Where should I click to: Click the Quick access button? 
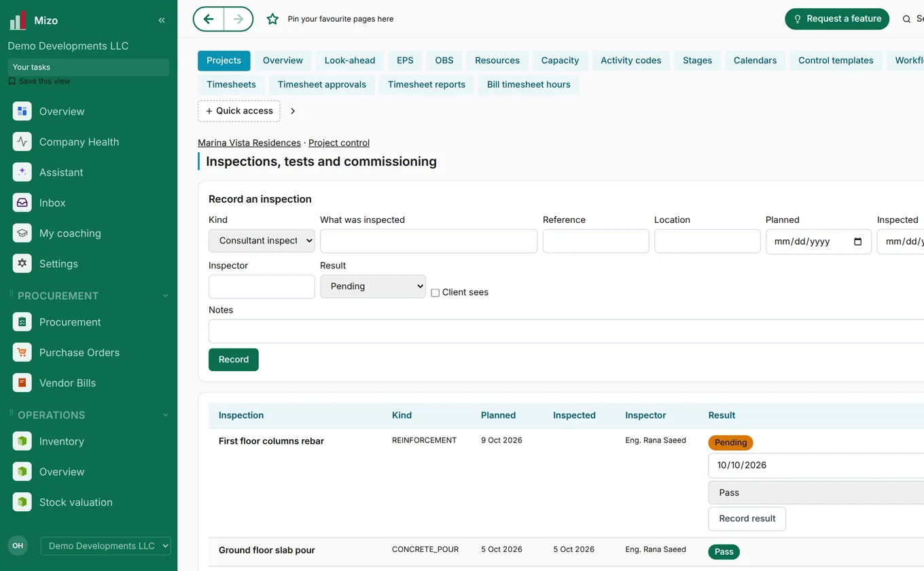coord(239,111)
